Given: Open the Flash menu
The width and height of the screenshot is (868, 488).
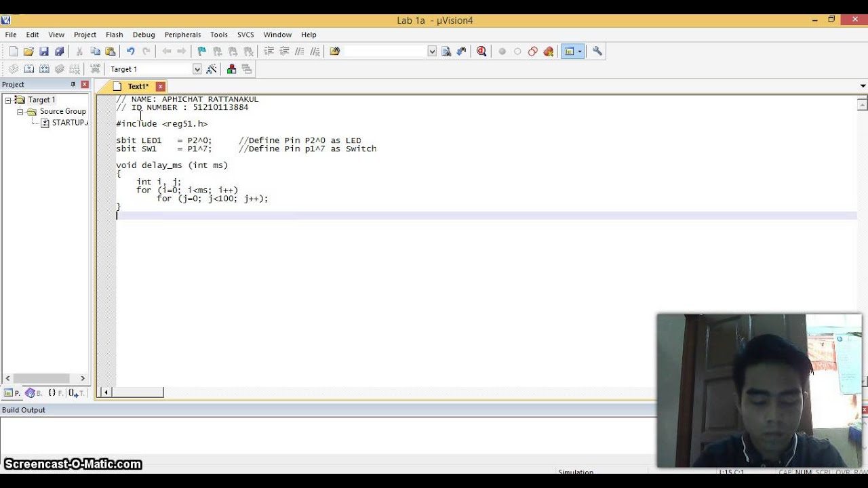Looking at the screenshot, I should [115, 35].
